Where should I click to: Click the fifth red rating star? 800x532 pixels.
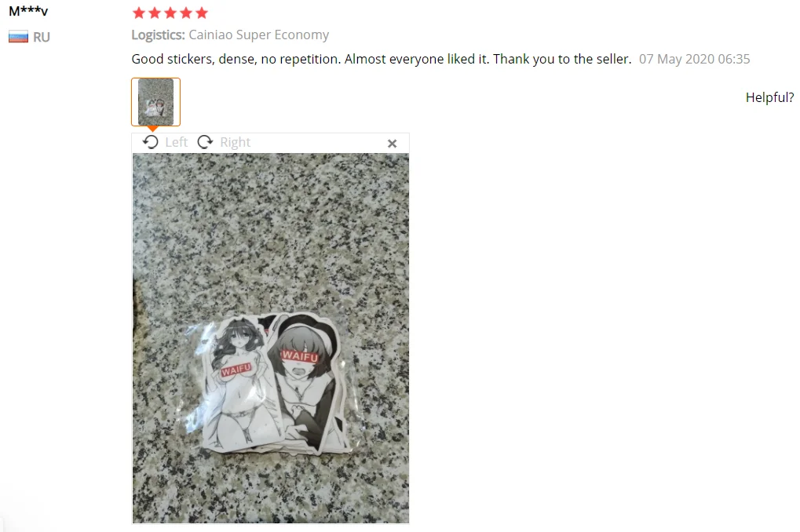[x=202, y=13]
